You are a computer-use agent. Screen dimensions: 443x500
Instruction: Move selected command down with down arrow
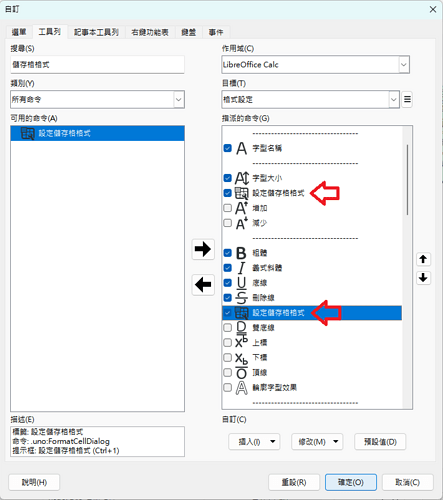423,277
